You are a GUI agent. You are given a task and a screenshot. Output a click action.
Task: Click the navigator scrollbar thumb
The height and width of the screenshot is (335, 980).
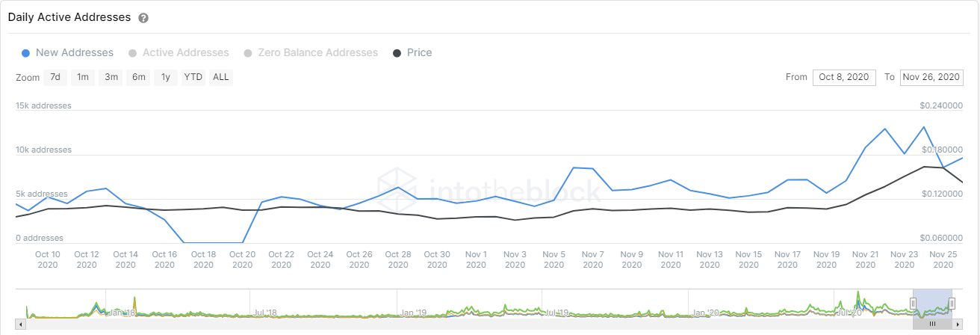932,325
